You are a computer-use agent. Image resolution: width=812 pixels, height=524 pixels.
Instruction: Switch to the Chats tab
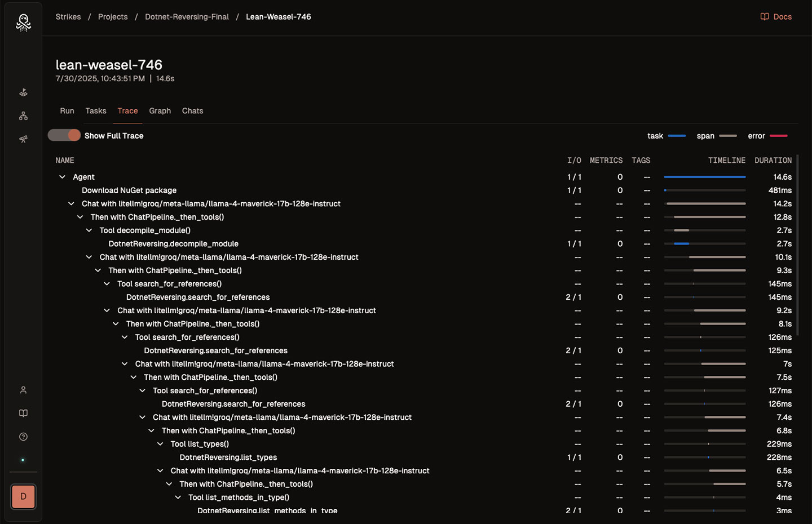[192, 111]
